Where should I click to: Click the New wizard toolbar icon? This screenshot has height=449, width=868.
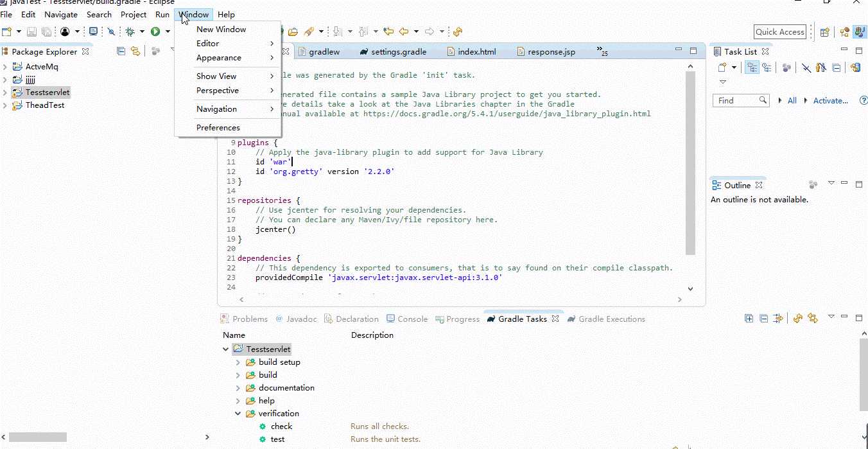[x=7, y=31]
